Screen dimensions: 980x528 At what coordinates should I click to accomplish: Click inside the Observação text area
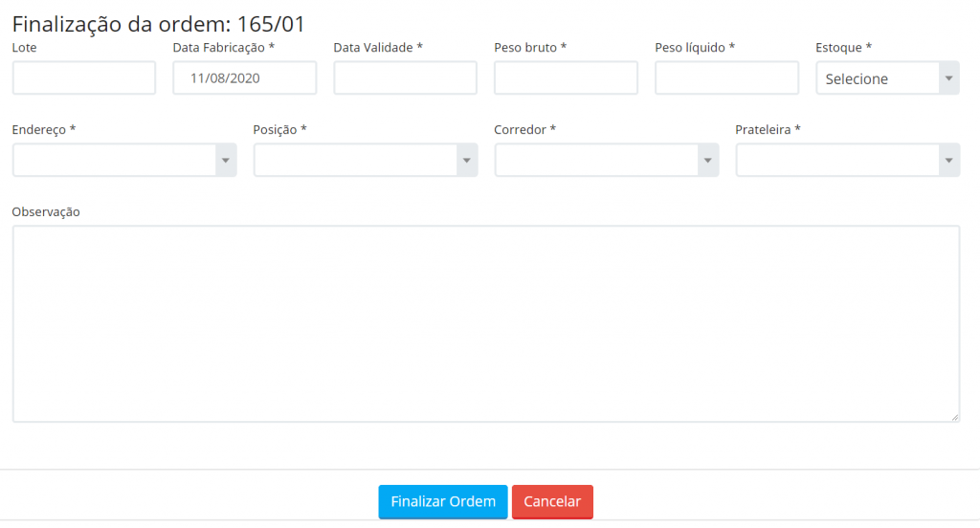click(x=485, y=323)
